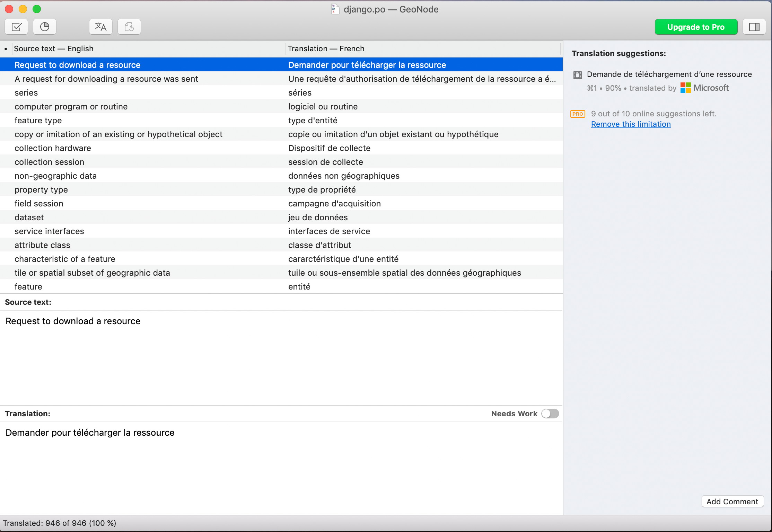The width and height of the screenshot is (772, 532).
Task: Select row 'A request for downloading a resource was sent'
Action: [281, 79]
